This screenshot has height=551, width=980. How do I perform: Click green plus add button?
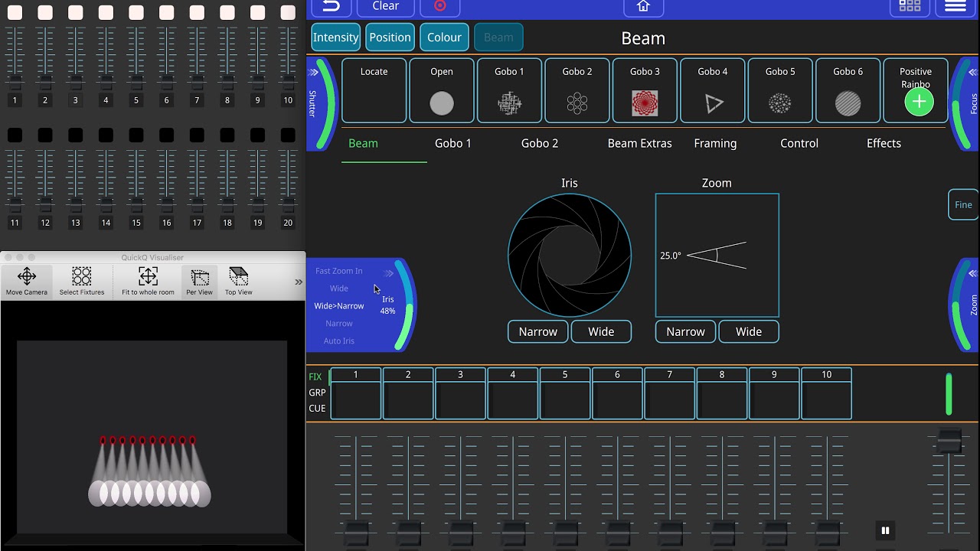[919, 102]
